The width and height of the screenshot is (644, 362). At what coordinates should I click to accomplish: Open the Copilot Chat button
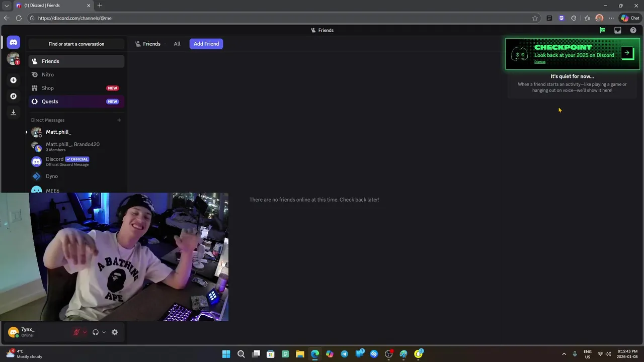[630, 18]
